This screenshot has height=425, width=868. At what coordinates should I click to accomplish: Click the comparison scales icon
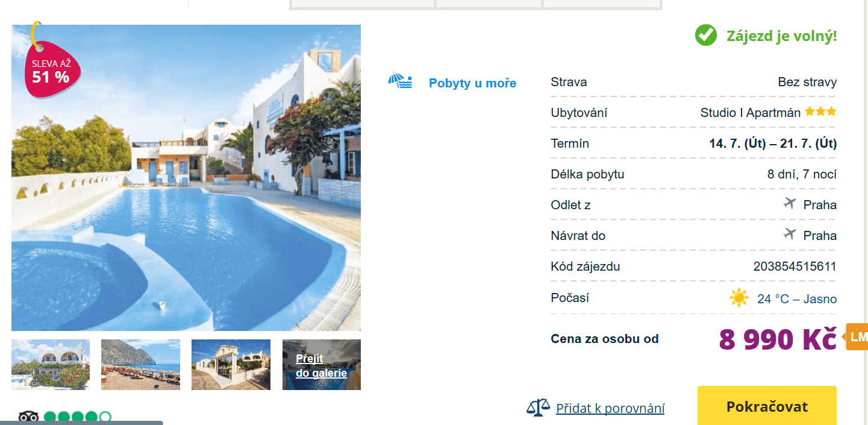(538, 408)
